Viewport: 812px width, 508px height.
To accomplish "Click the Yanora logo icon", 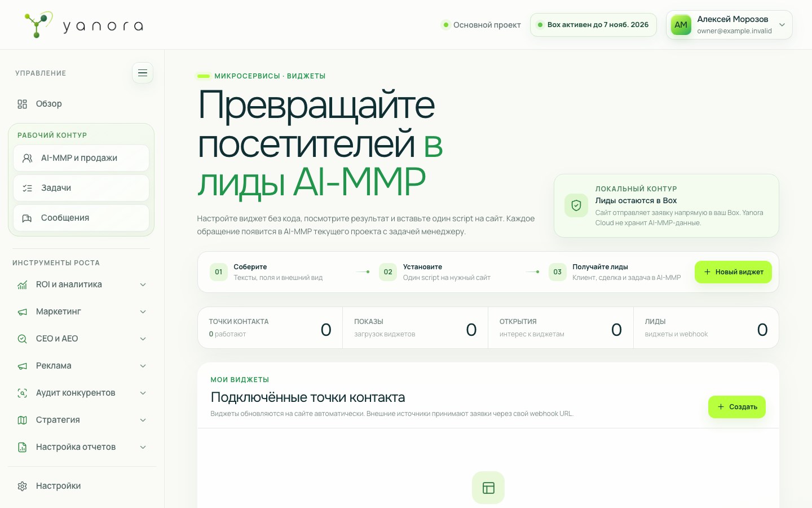I will click(x=39, y=25).
